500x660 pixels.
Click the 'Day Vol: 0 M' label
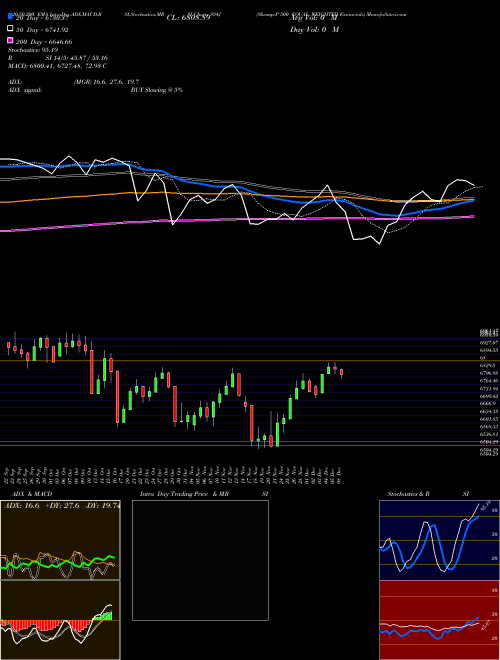[314, 30]
